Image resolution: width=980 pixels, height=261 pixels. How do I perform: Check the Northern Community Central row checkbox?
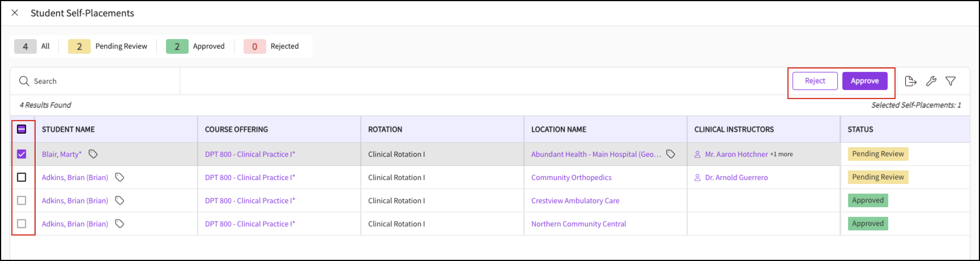pos(22,224)
